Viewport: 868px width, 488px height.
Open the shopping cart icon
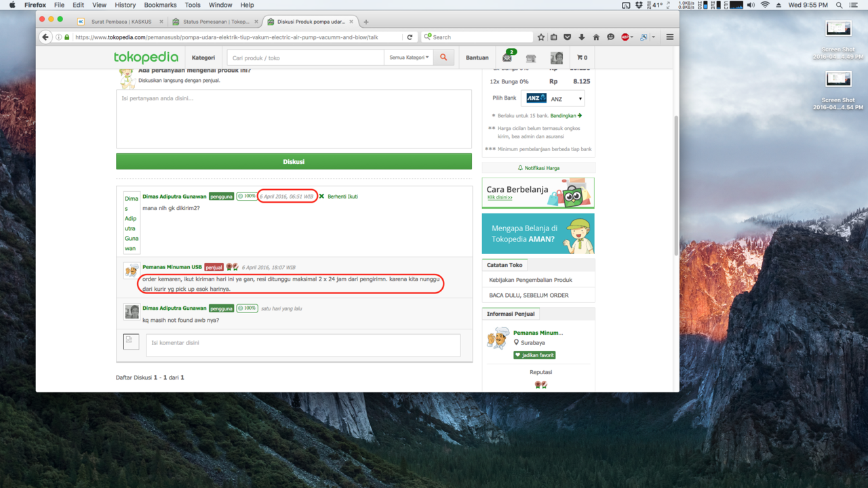pos(583,58)
